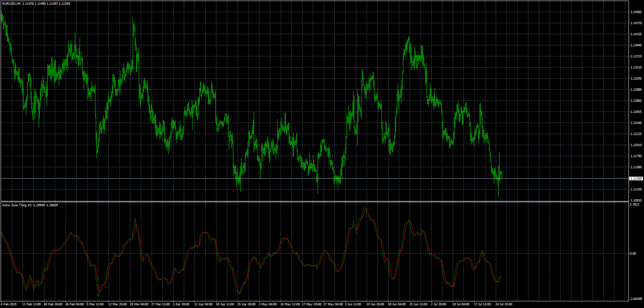Click the 3 May 04:00 time label

[x=268, y=304]
